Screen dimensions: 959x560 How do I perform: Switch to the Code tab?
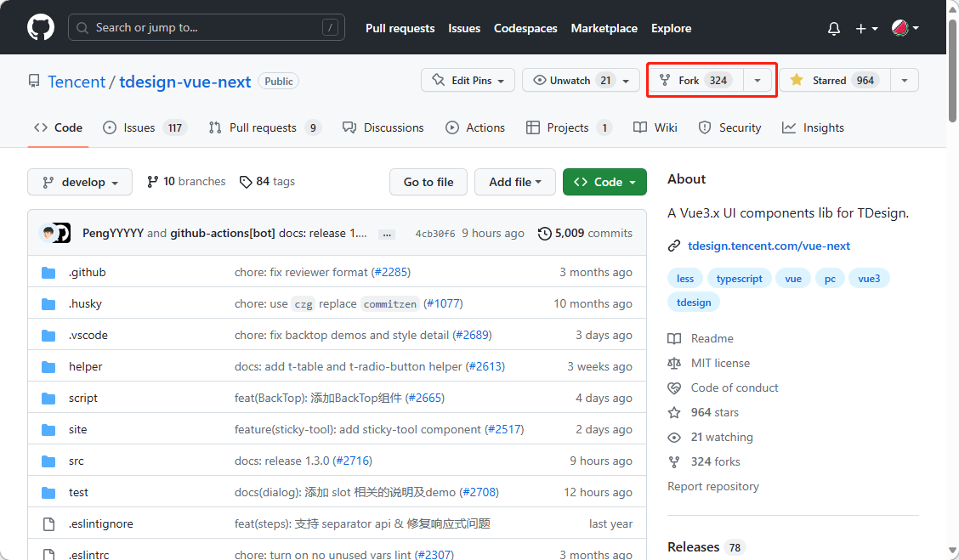click(58, 127)
